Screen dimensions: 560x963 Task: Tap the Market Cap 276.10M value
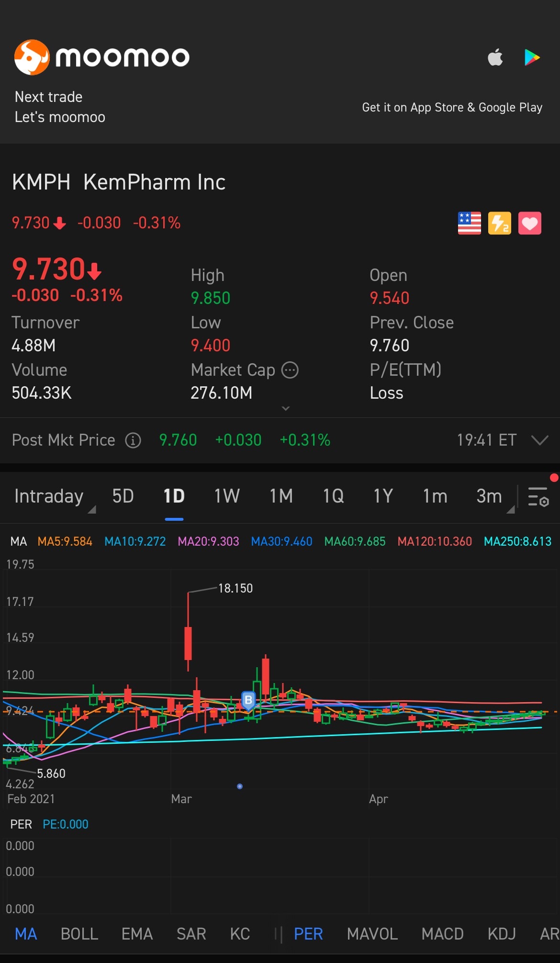(x=221, y=393)
